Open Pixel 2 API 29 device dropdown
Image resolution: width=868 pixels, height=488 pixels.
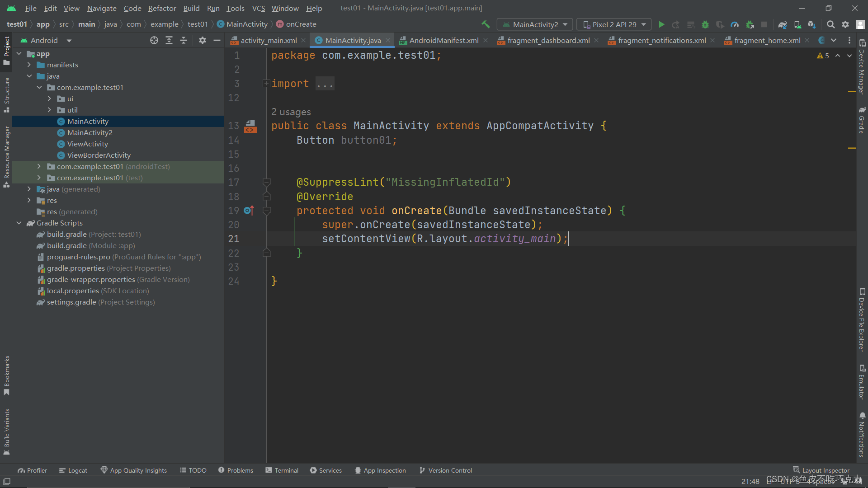[614, 24]
